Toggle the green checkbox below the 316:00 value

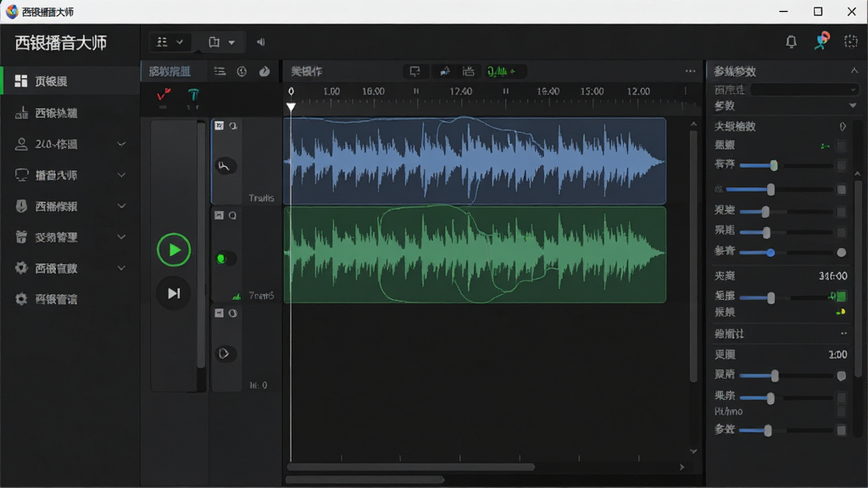point(841,297)
